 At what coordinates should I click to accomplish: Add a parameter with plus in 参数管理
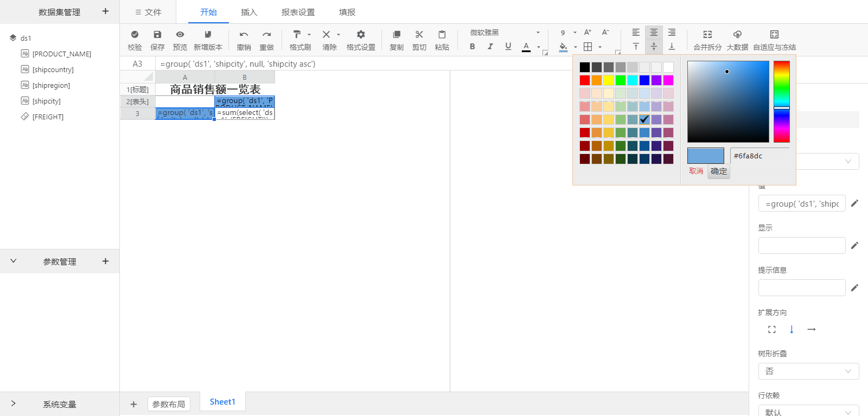tap(105, 261)
